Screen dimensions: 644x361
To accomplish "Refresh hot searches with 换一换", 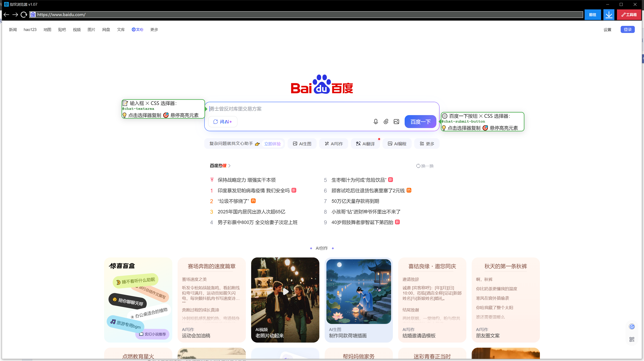I will point(425,166).
